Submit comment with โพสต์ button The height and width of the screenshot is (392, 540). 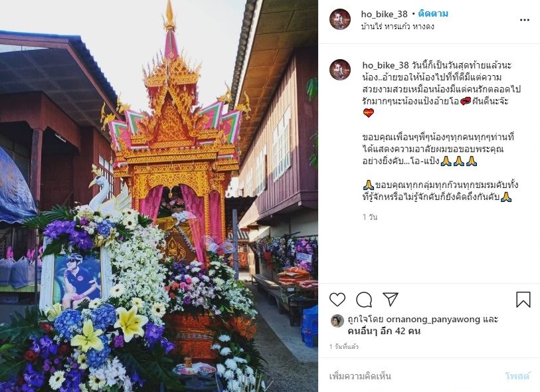click(x=517, y=376)
